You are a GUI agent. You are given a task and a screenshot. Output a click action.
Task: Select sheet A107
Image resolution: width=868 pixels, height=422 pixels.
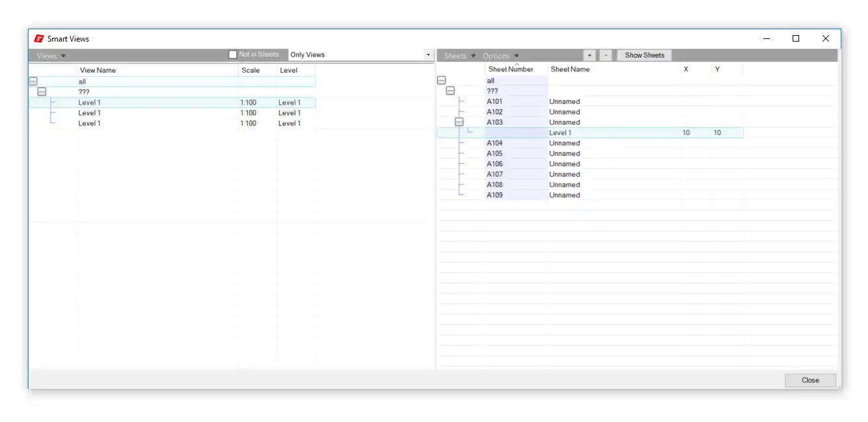(x=494, y=174)
